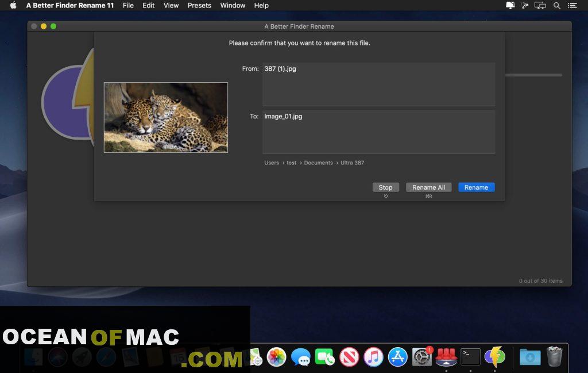Viewport: 588px width, 373px height.
Task: Click the '0 out of 30 items' status text
Action: coord(541,280)
